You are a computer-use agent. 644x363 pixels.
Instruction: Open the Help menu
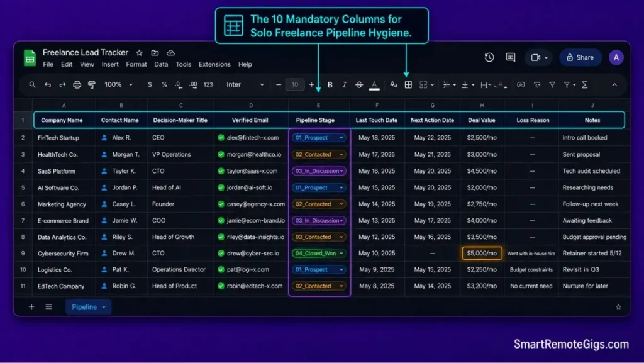(245, 64)
